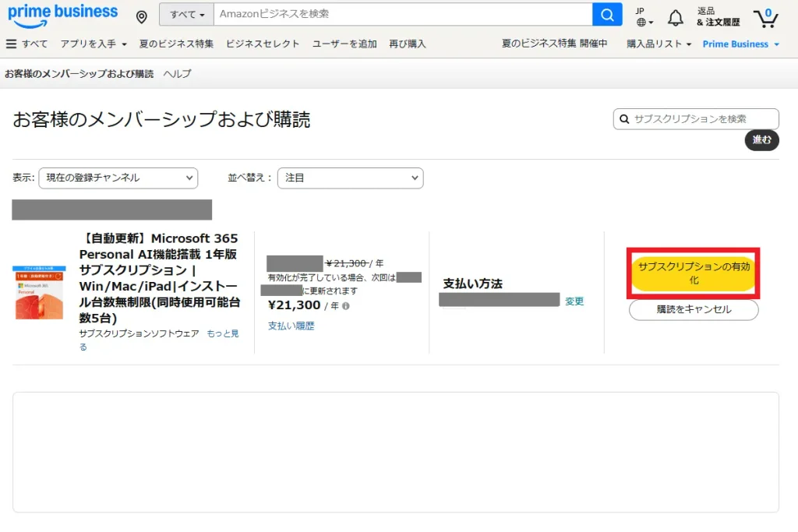Expand the 購入品リスト dropdown
Image resolution: width=798 pixels, height=532 pixels.
tap(659, 44)
